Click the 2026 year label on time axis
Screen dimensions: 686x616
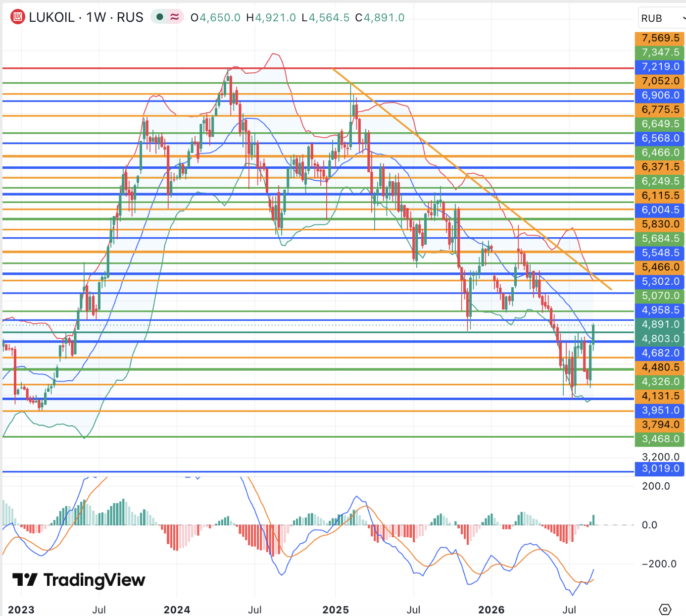(491, 610)
